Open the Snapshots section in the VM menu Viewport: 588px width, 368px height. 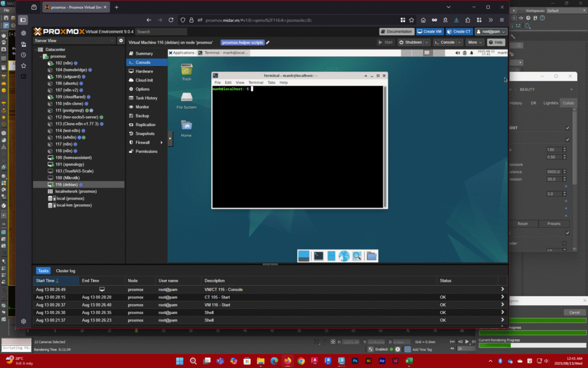[145, 133]
